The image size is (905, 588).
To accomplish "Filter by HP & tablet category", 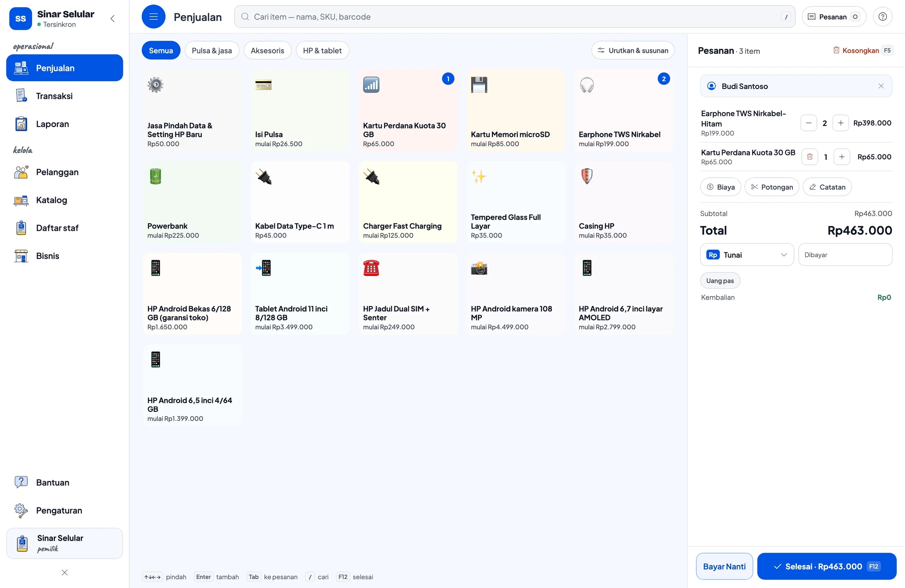I will pyautogui.click(x=322, y=50).
